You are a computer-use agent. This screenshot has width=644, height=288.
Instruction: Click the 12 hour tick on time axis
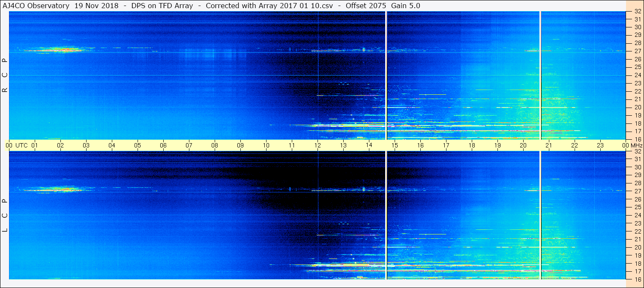pyautogui.click(x=318, y=145)
